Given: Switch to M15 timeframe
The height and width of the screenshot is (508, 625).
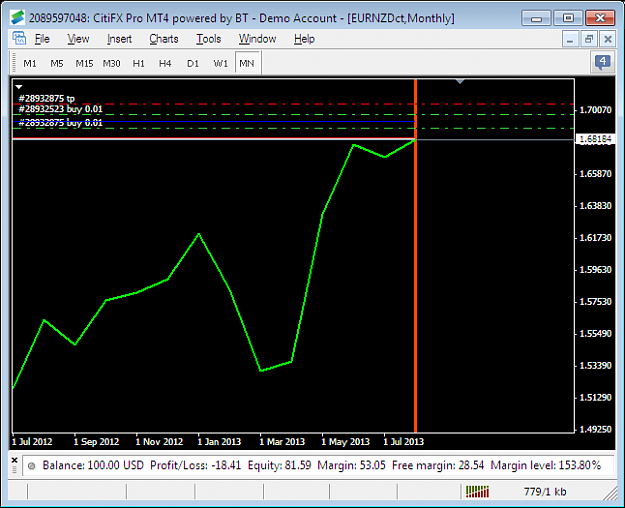Looking at the screenshot, I should tap(84, 63).
